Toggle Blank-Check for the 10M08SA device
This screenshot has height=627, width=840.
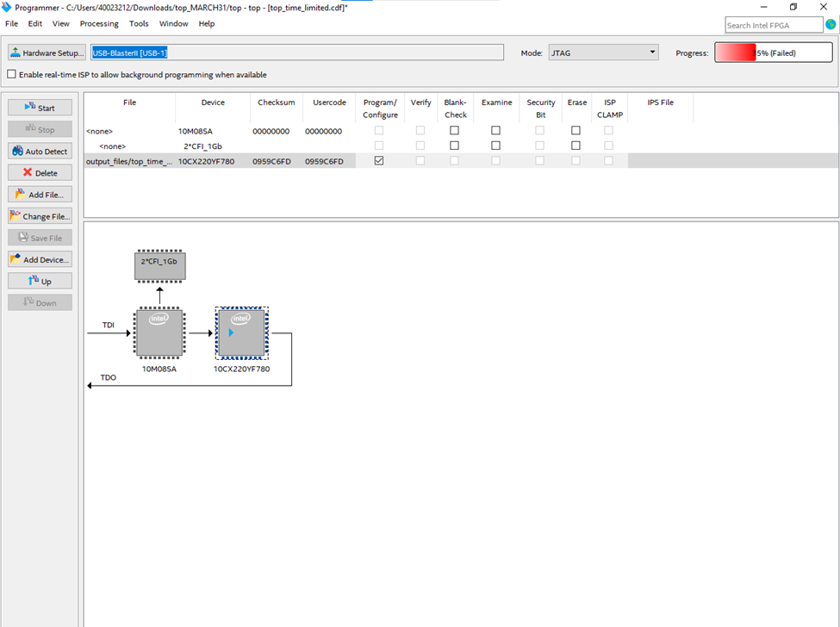click(x=454, y=131)
